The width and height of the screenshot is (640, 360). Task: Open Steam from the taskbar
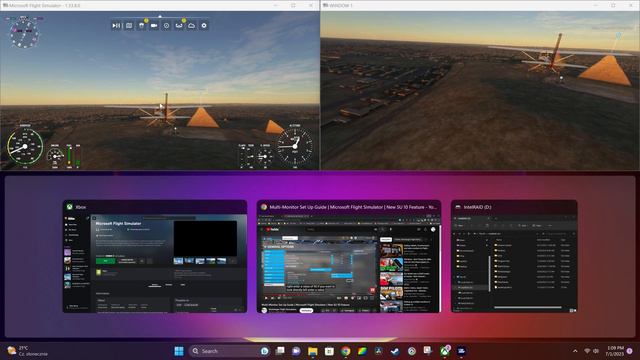pyautogui.click(x=395, y=351)
